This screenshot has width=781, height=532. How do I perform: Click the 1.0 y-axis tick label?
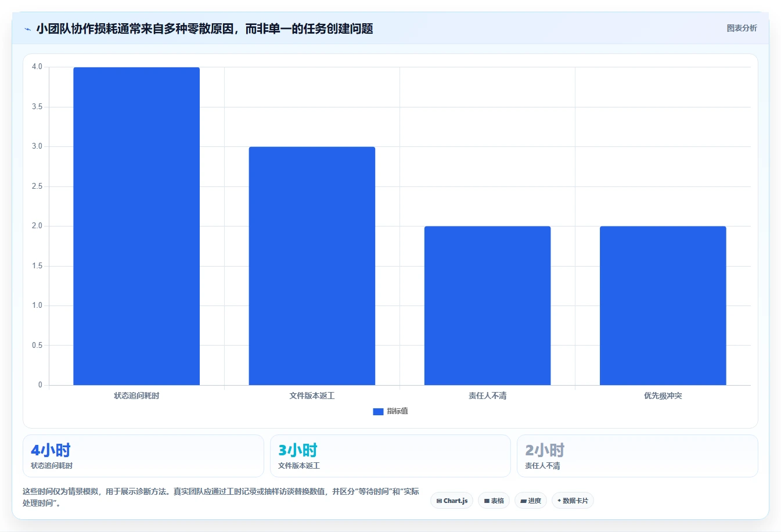(x=37, y=305)
